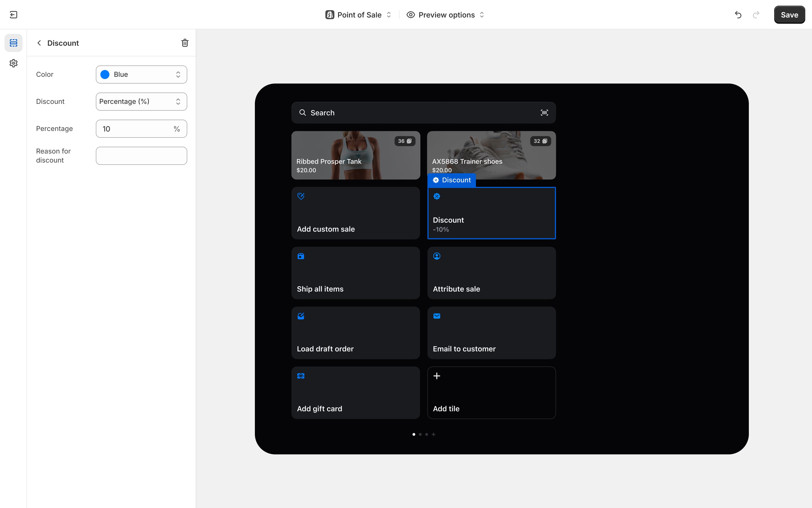
Task: Open the Point of Sale selector
Action: (358, 15)
